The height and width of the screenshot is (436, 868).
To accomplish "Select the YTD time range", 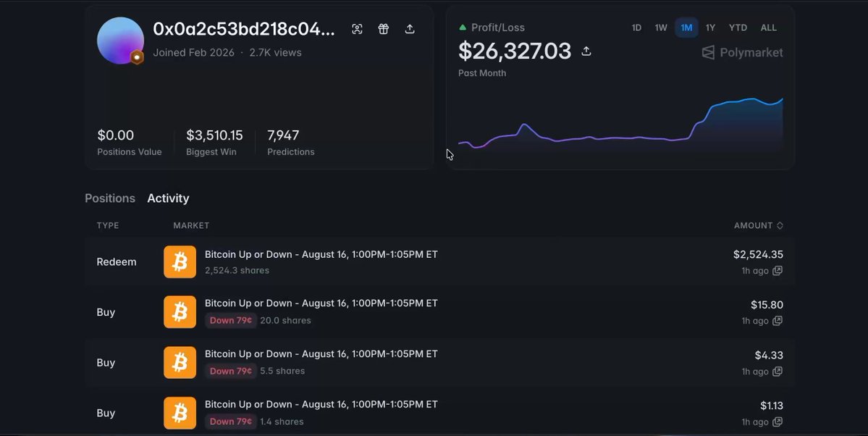I will pos(738,28).
